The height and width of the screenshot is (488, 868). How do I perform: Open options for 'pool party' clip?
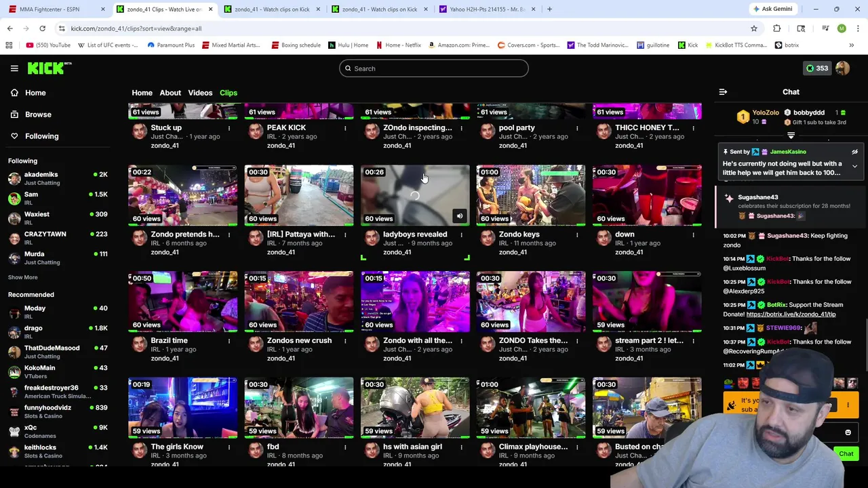coord(577,128)
